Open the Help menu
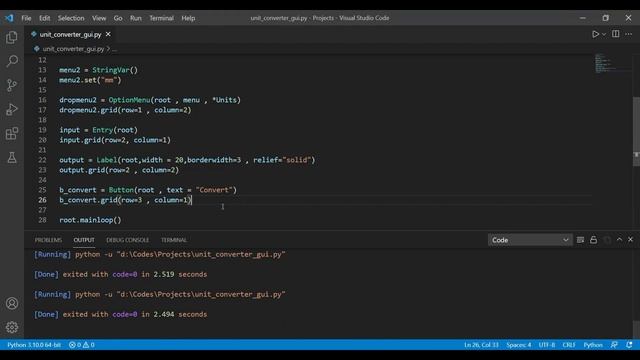 188,18
